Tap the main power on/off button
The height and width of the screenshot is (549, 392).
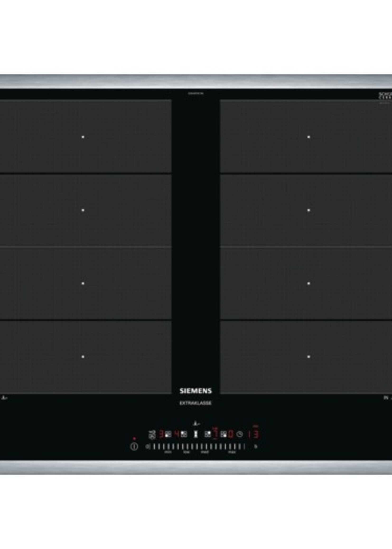click(135, 447)
